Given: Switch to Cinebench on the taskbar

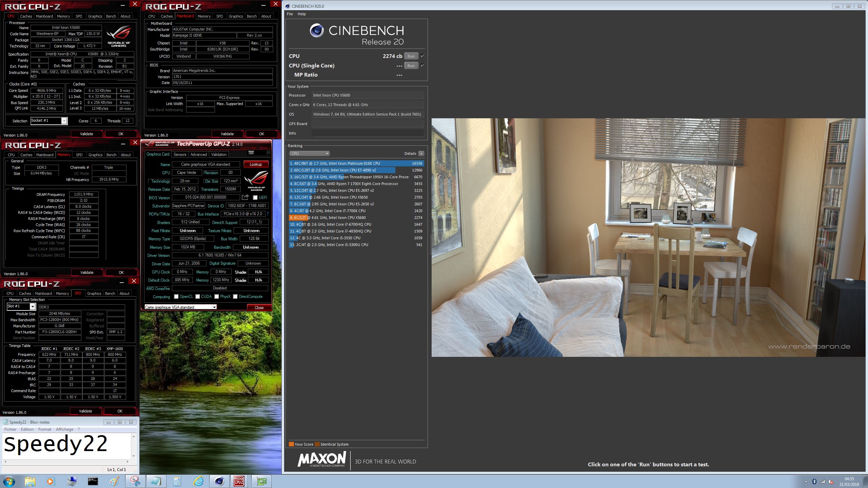Looking at the screenshot, I should 219,481.
